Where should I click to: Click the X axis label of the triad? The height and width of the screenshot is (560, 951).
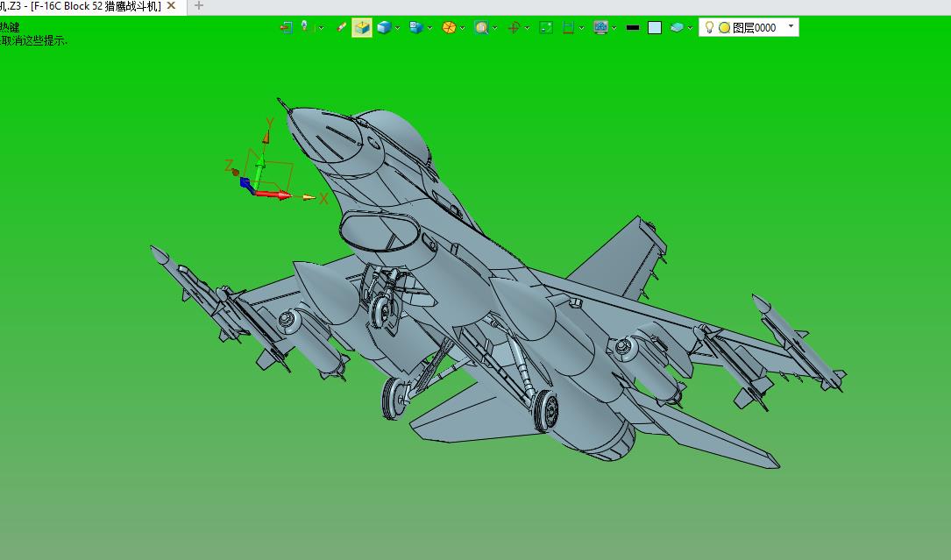point(323,198)
